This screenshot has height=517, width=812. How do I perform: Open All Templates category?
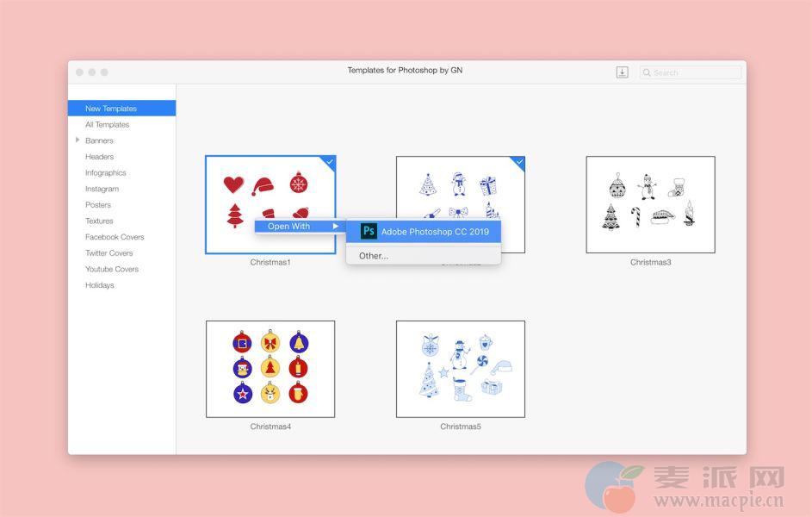[107, 125]
